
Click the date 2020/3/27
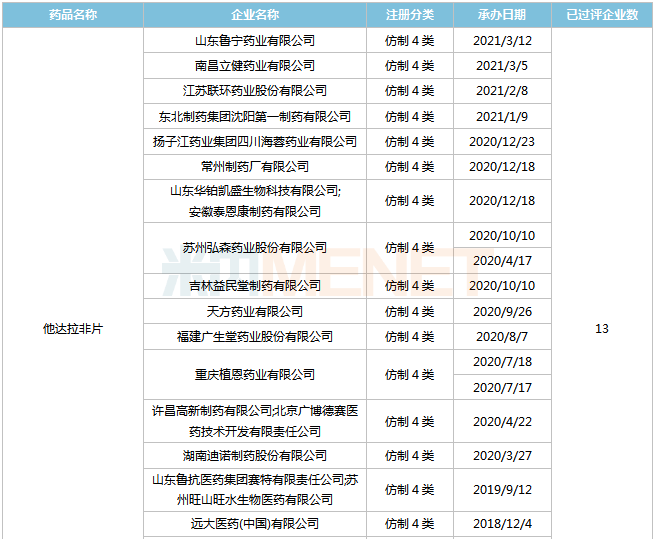coord(502,455)
